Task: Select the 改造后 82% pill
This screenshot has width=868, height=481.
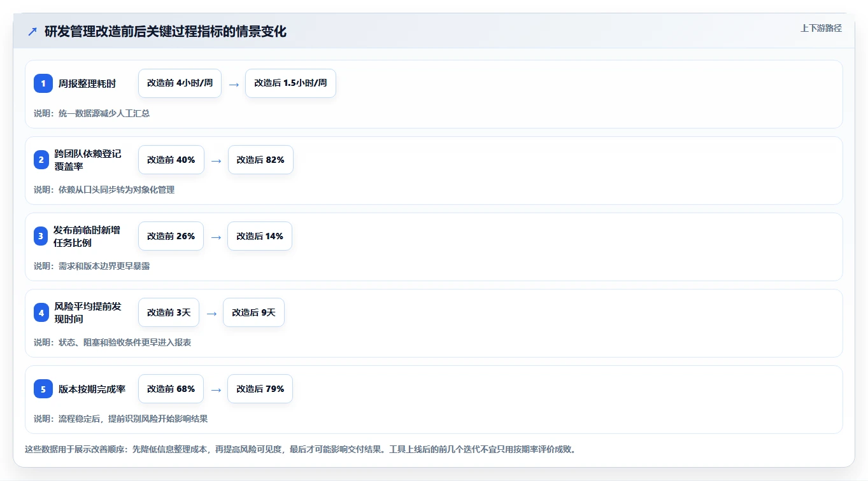Action: pos(260,160)
